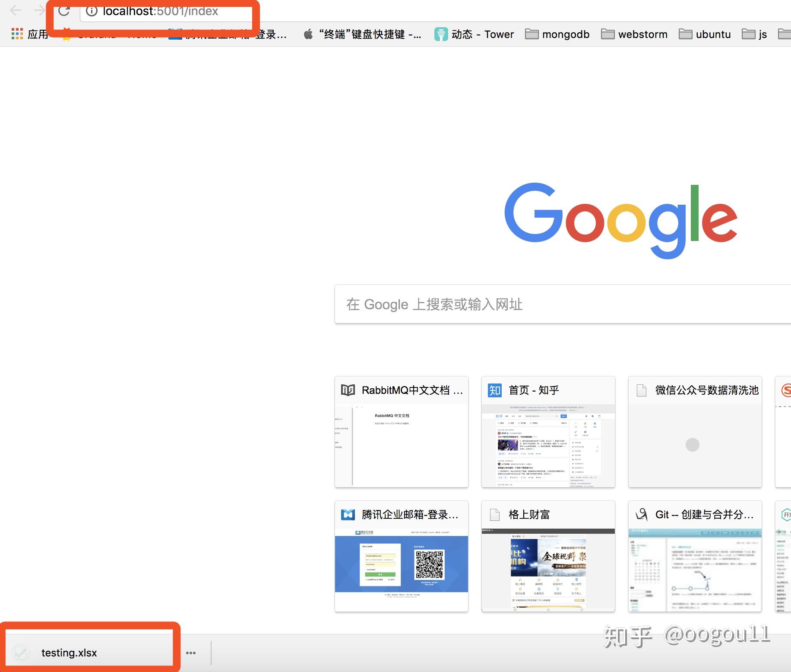Image resolution: width=791 pixels, height=672 pixels.
Task: Open the 腾讯企业邮箱-登录 tile
Action: coord(402,556)
